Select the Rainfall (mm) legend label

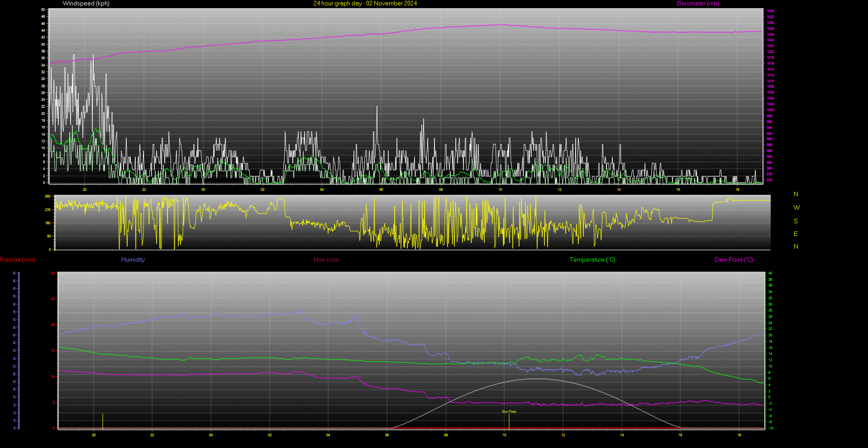click(18, 260)
